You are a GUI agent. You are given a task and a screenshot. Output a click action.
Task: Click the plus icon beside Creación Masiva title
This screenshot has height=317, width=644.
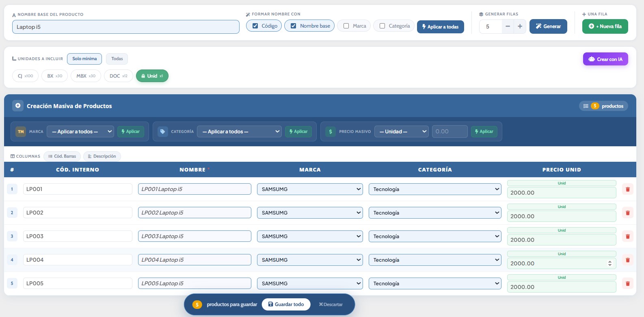pos(18,106)
